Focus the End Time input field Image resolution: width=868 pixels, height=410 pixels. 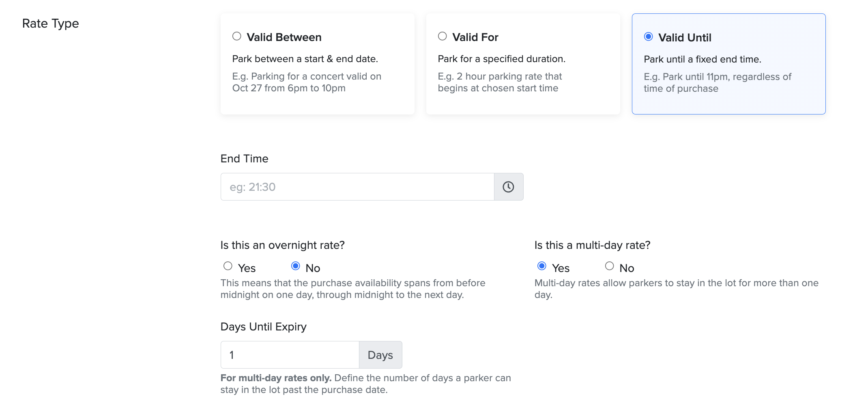click(x=357, y=187)
